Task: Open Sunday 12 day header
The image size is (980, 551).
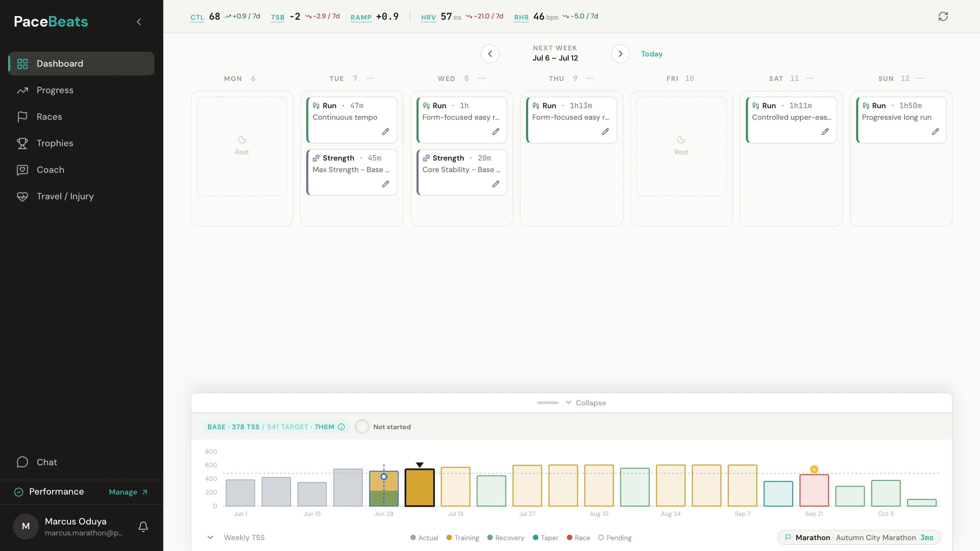Action: [x=901, y=78]
